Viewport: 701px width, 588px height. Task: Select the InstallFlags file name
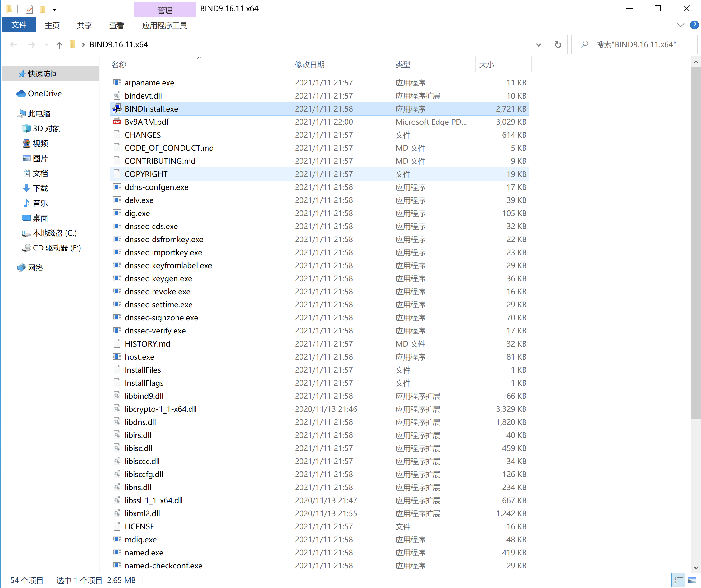[x=144, y=383]
